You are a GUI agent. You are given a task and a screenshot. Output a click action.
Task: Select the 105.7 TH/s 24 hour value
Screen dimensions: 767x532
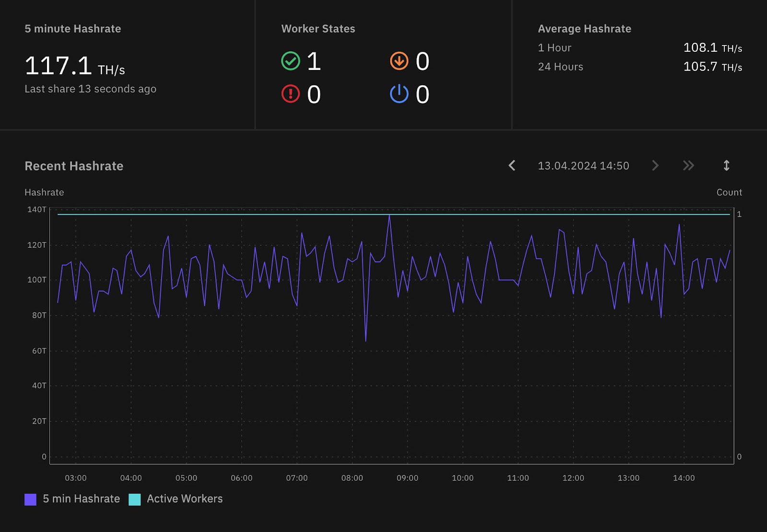(x=712, y=67)
